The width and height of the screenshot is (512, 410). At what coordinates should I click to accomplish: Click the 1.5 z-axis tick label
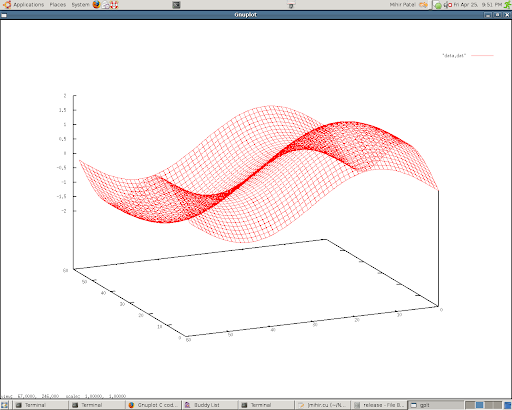coord(63,110)
